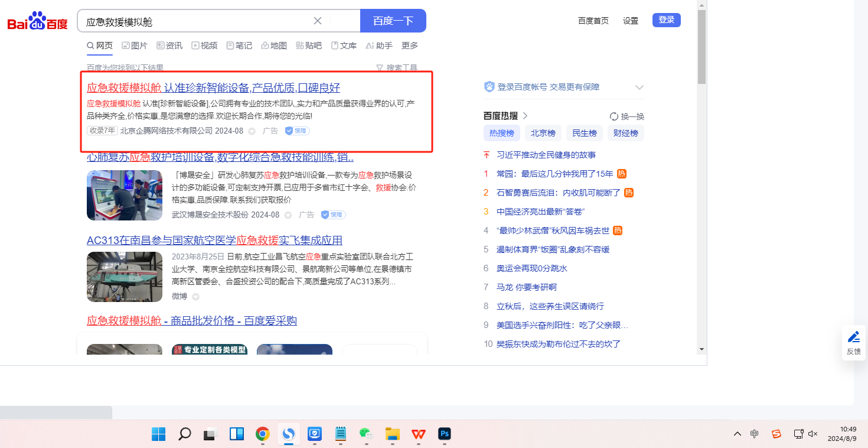Viewport: 868px width, 448px height.
Task: Open the result 应急救援模拟舱 认准珍新智能设备
Action: point(213,88)
